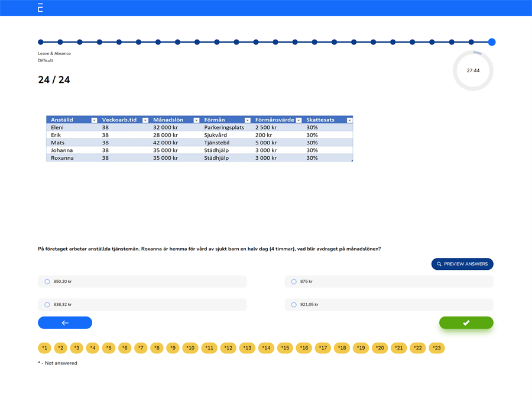Jump to unanswered question *1 badge

[44, 348]
